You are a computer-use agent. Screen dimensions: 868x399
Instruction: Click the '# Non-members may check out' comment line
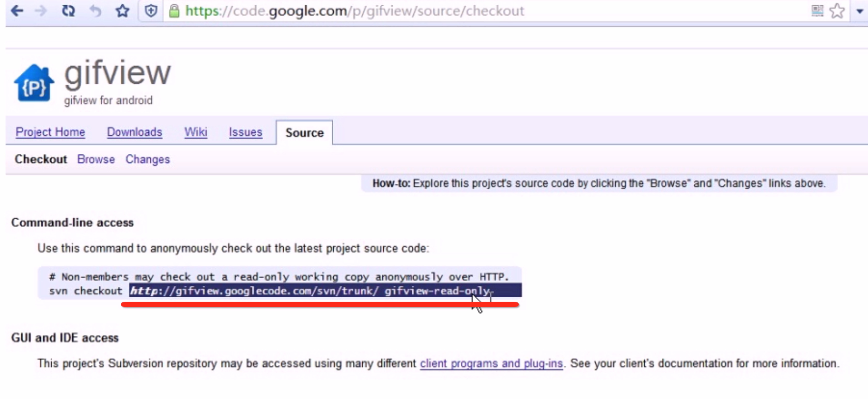point(279,277)
